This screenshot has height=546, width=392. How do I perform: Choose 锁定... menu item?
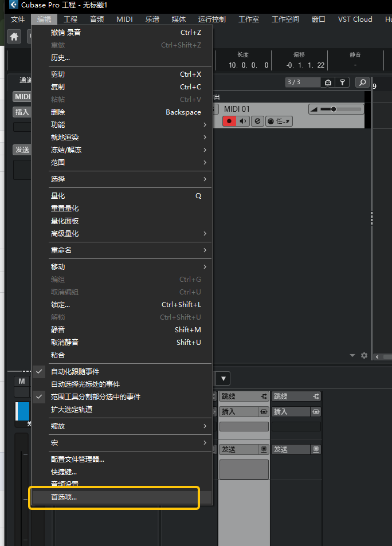click(x=122, y=304)
